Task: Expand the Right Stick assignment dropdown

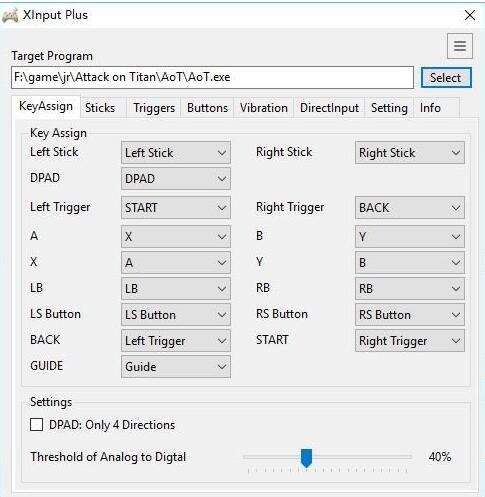Action: tap(410, 153)
